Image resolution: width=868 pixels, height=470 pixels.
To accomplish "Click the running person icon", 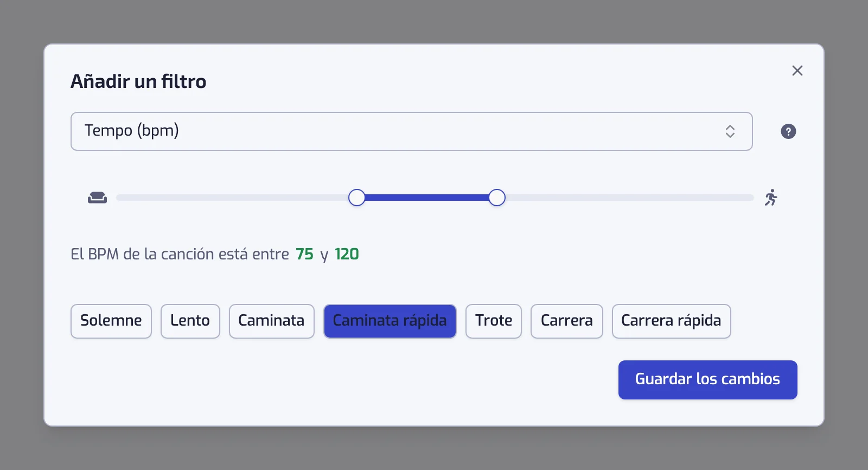I will coord(771,198).
